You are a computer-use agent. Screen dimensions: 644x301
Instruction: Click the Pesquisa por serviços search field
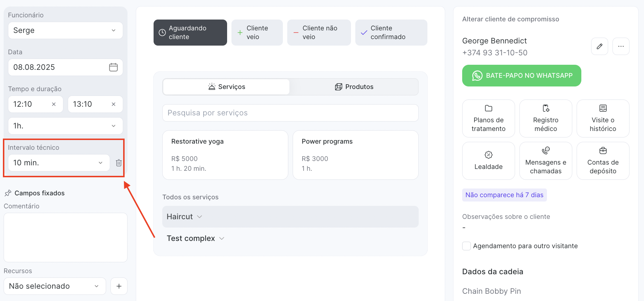point(290,113)
